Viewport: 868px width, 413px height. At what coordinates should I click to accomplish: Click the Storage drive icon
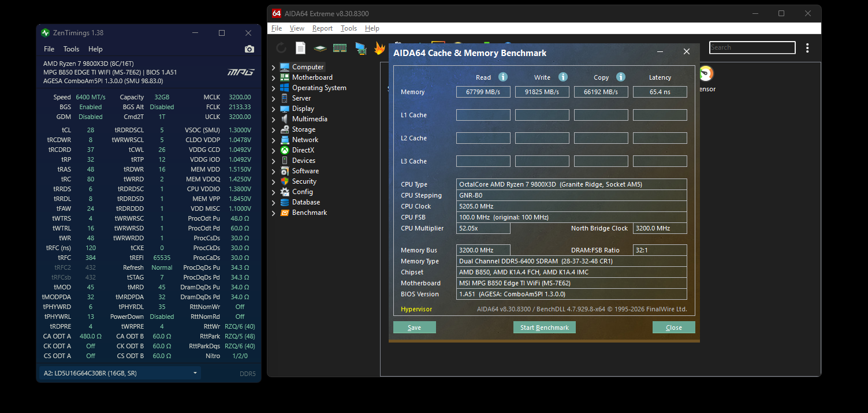(285, 129)
